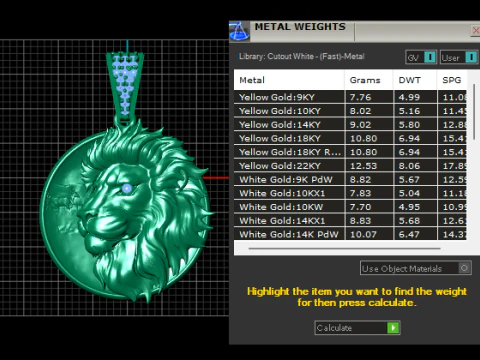This screenshot has width=480, height=360.
Task: Select the Yellow Gold:10KY row
Action: click(x=350, y=111)
